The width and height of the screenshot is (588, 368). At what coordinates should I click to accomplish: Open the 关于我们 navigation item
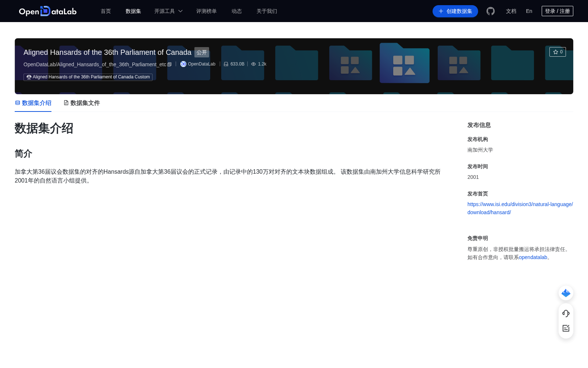click(267, 11)
